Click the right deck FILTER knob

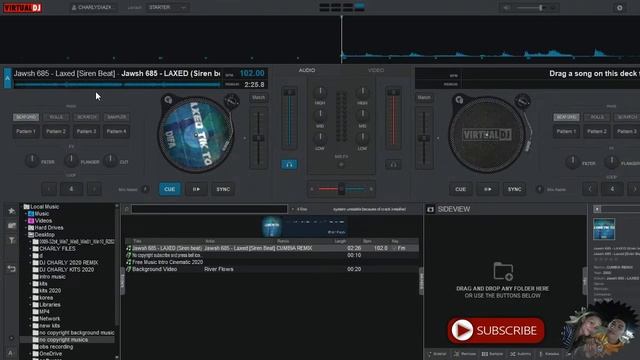[573, 162]
